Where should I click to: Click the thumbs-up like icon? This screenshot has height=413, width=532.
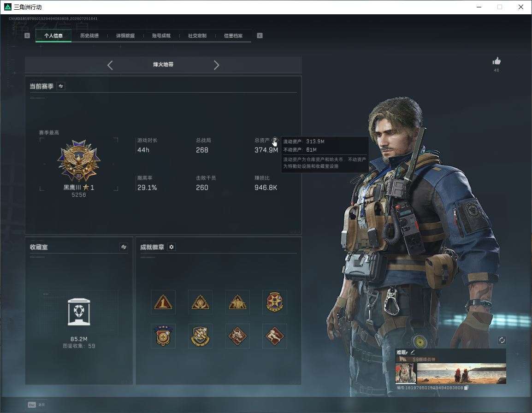pos(497,61)
